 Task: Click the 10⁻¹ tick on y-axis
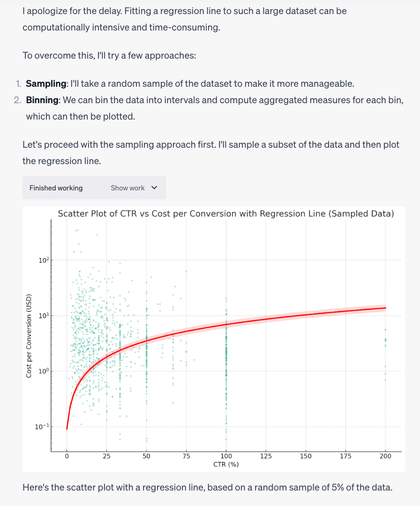[x=42, y=427]
